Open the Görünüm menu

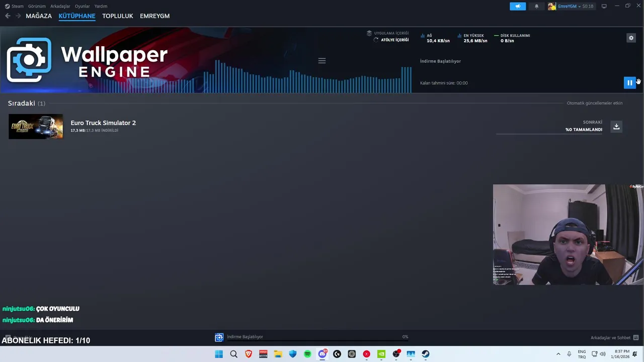37,6
